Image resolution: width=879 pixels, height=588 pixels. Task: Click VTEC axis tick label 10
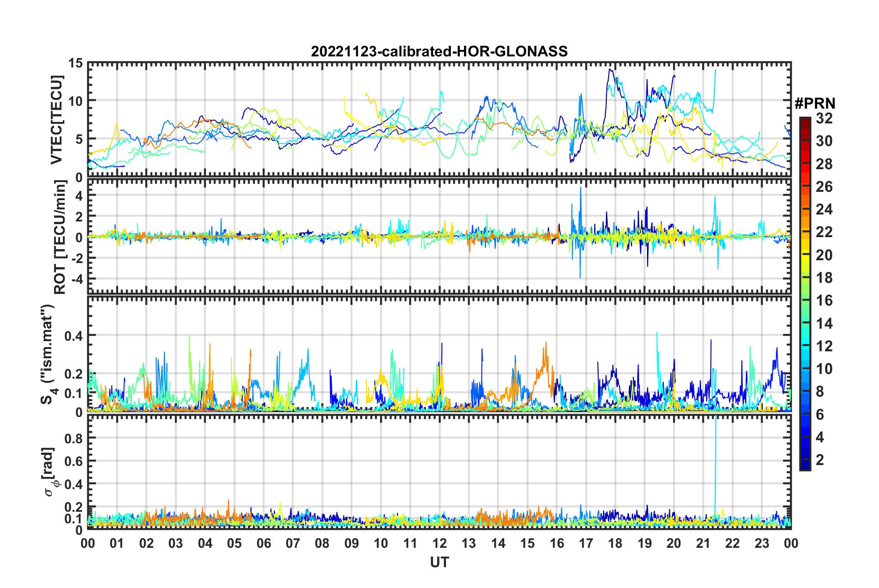[75, 101]
